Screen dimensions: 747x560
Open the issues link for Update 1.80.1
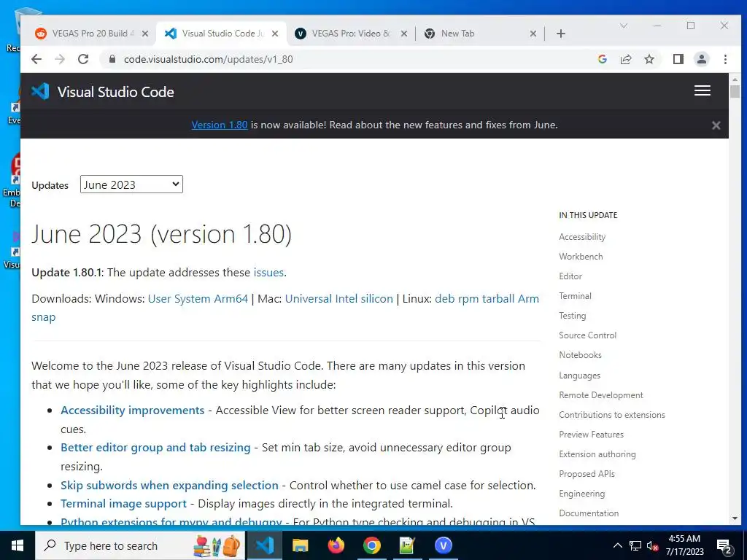pos(268,273)
